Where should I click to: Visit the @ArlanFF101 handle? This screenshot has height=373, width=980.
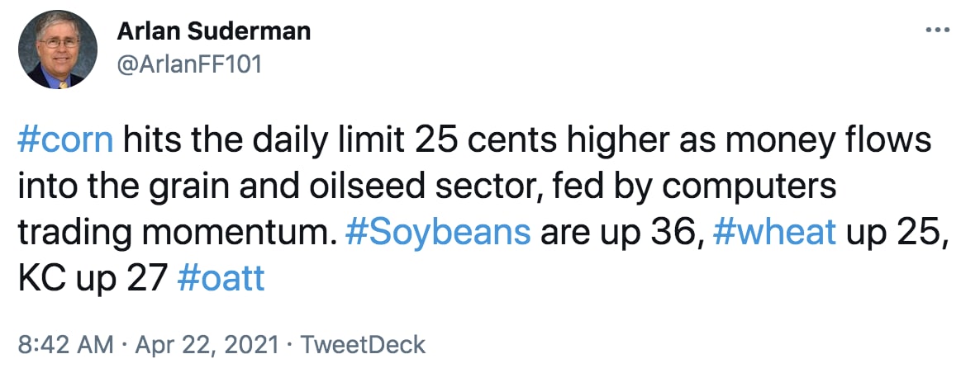189,63
